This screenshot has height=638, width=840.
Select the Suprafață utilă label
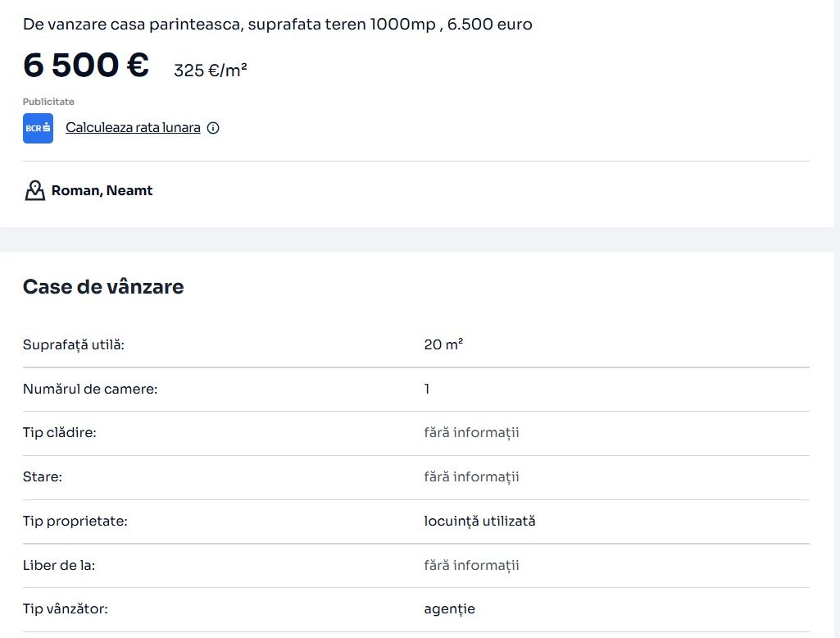(74, 344)
